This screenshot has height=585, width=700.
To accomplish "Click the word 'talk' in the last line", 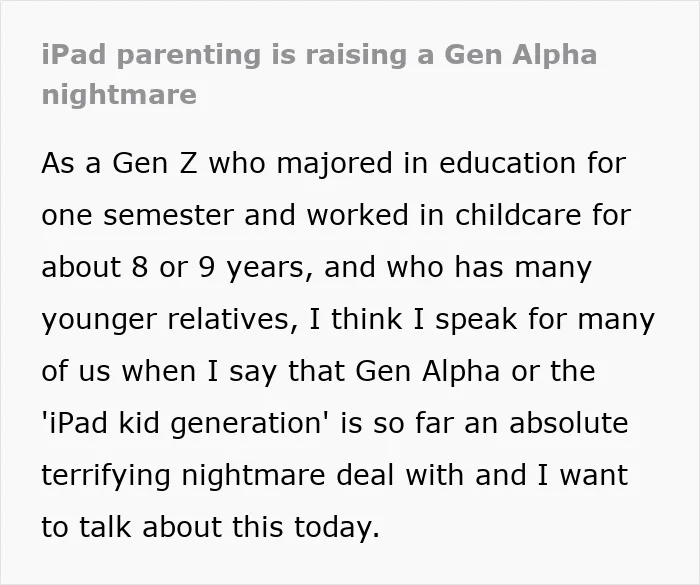I will pyautogui.click(x=105, y=526).
